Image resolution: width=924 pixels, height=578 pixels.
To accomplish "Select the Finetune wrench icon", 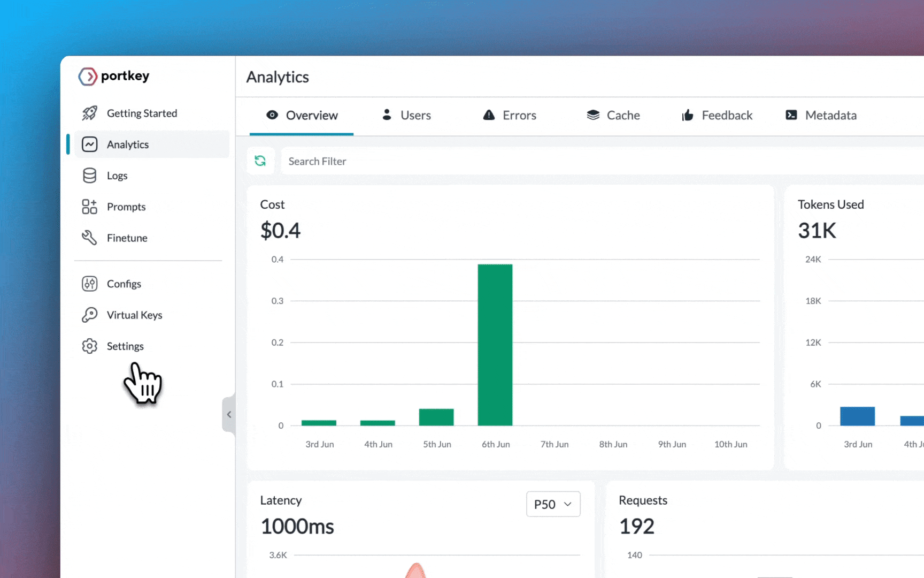I will [x=89, y=238].
